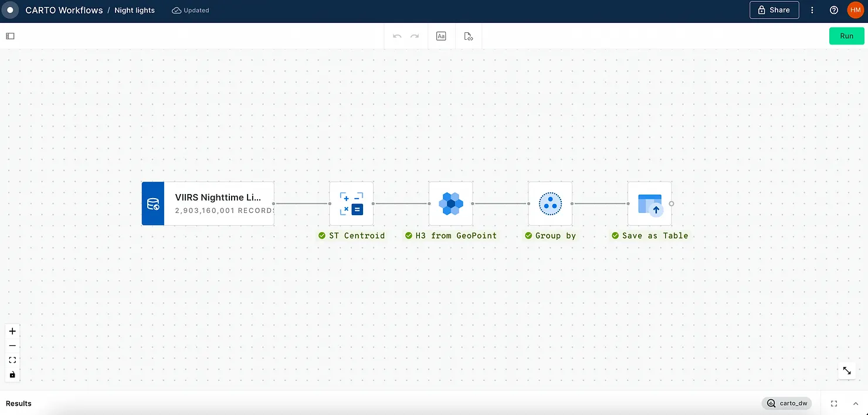The width and height of the screenshot is (868, 415).
Task: Select the Group by node
Action: coord(550,203)
